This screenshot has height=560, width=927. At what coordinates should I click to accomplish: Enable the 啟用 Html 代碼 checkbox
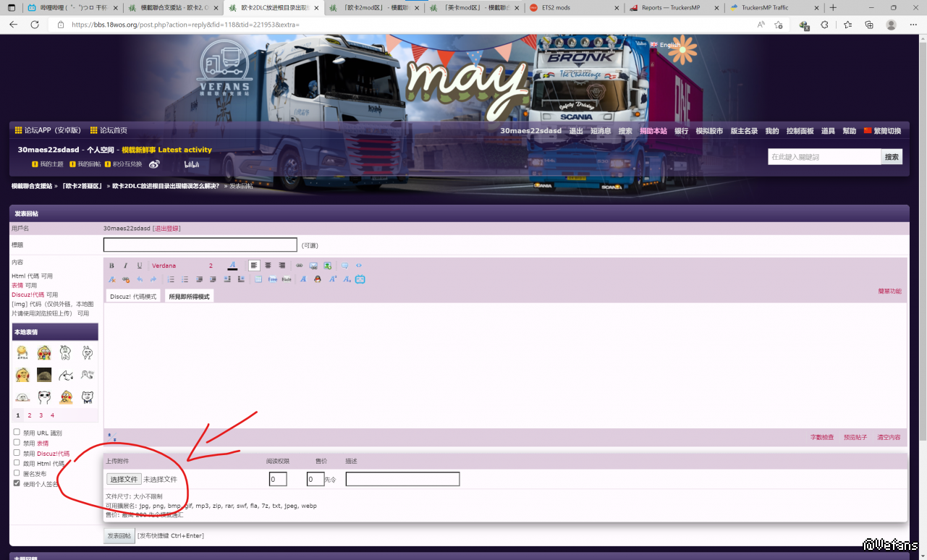tap(17, 462)
